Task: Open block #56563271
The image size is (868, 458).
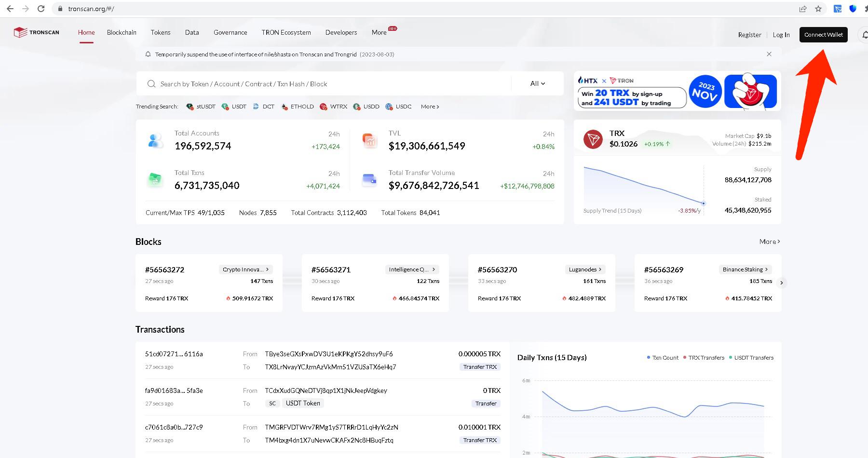Action: pyautogui.click(x=331, y=269)
